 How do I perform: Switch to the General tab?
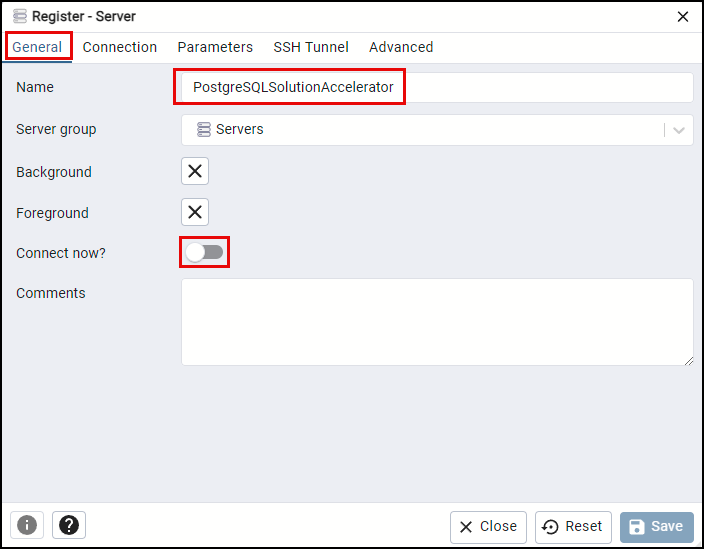tap(37, 47)
